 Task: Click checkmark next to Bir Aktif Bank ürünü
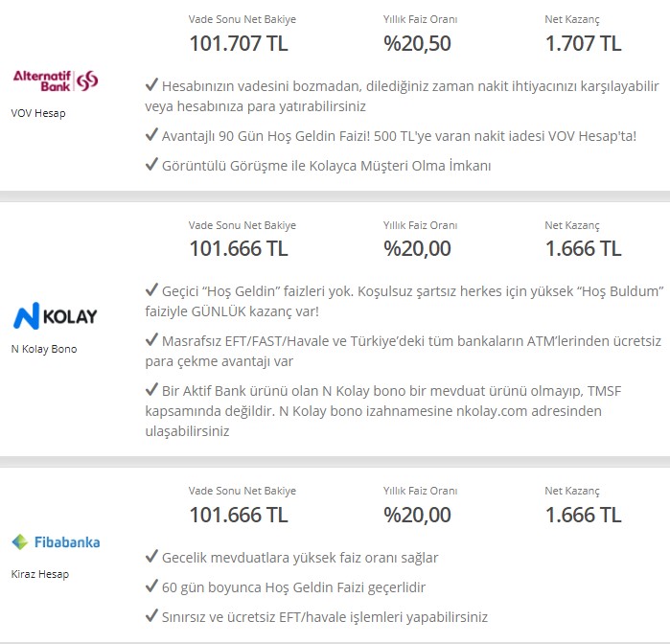pyautogui.click(x=151, y=389)
